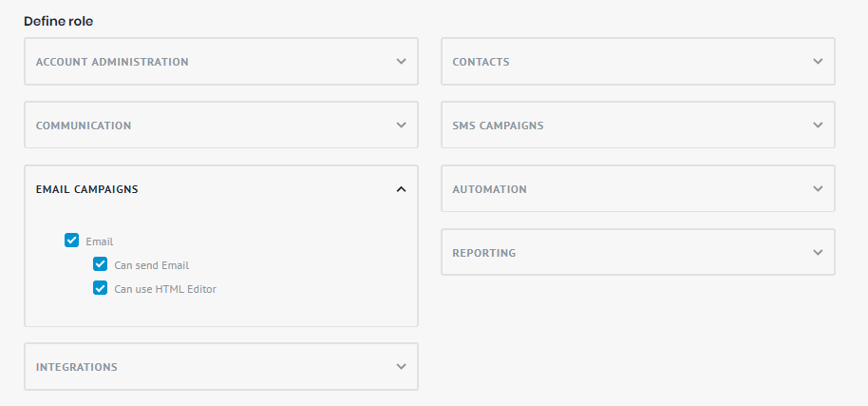Click the SMS Campaigns heading text
Viewport: 868px width, 406px height.
click(x=498, y=126)
